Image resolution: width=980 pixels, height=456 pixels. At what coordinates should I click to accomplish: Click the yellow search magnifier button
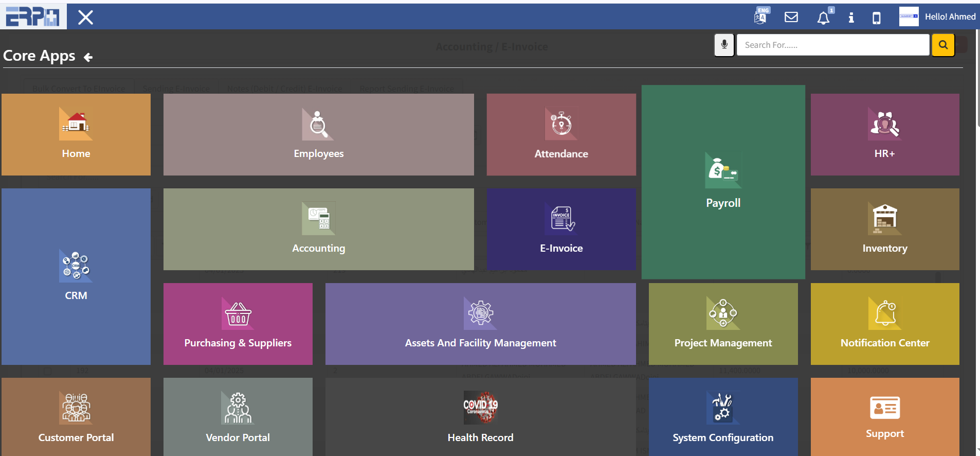943,45
